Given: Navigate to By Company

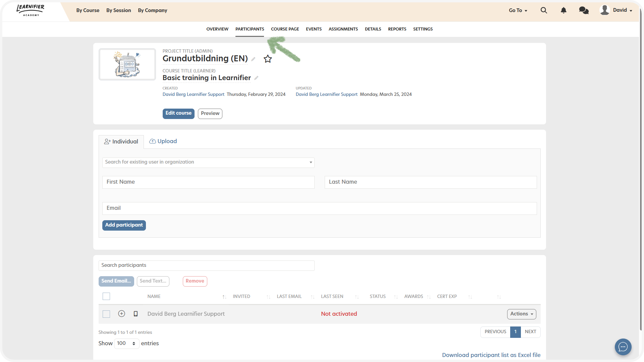Looking at the screenshot, I should pos(152,10).
